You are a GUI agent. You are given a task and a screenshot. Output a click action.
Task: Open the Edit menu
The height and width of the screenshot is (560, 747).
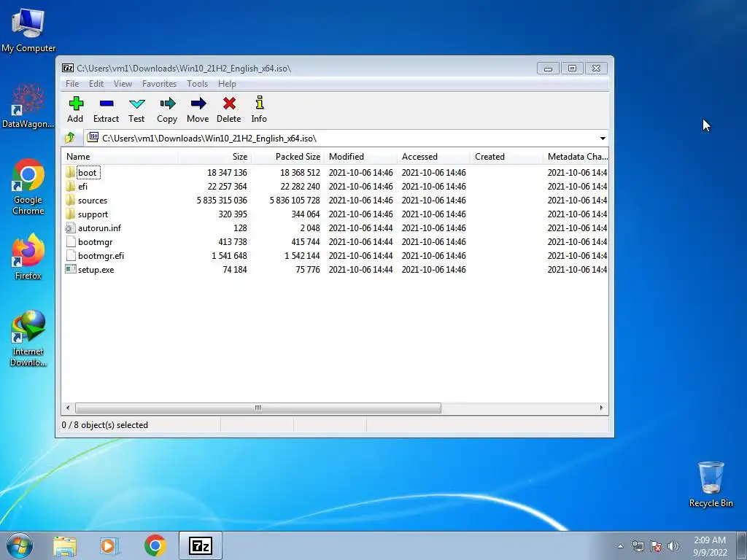96,84
